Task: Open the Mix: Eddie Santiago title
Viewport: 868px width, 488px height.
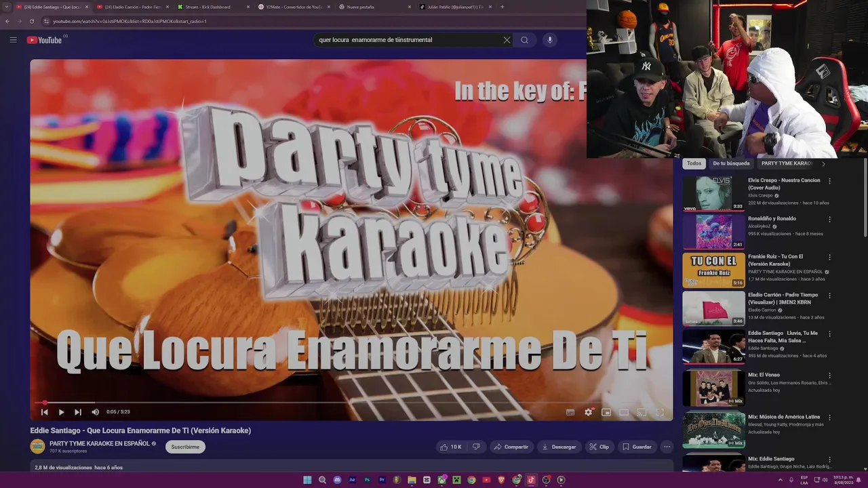Action: tap(771, 459)
